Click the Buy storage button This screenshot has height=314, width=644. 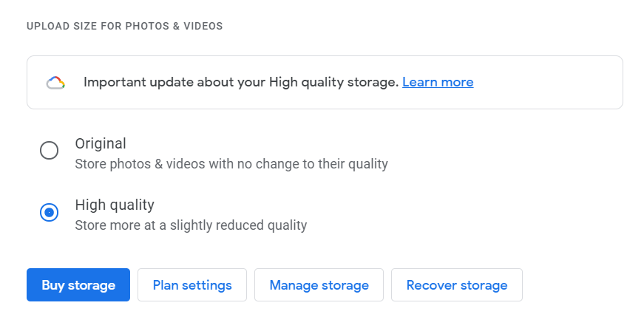pyautogui.click(x=78, y=285)
